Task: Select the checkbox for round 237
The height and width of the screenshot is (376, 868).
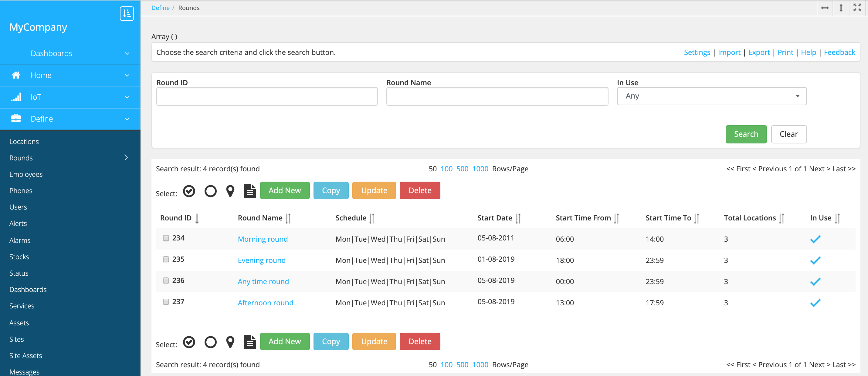Action: pyautogui.click(x=166, y=302)
